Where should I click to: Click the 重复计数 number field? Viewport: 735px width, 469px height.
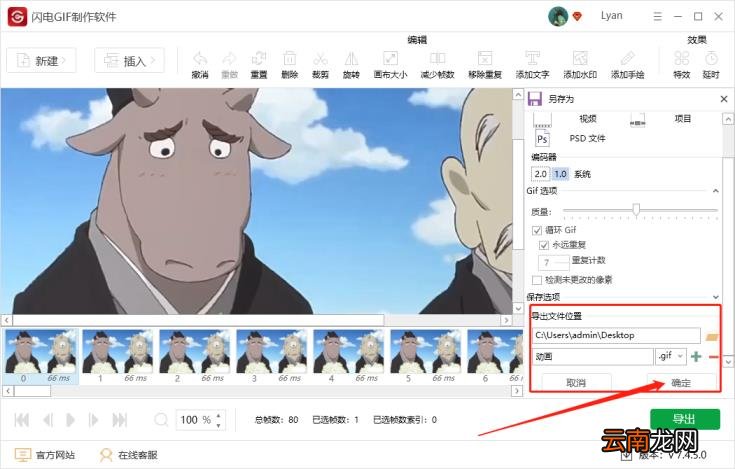(554, 263)
